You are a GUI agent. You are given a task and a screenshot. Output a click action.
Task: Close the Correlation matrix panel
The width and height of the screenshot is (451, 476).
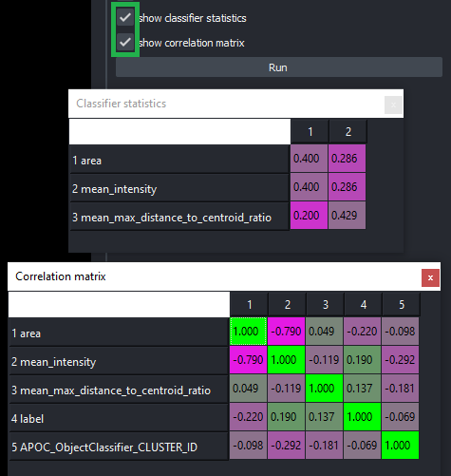(430, 277)
